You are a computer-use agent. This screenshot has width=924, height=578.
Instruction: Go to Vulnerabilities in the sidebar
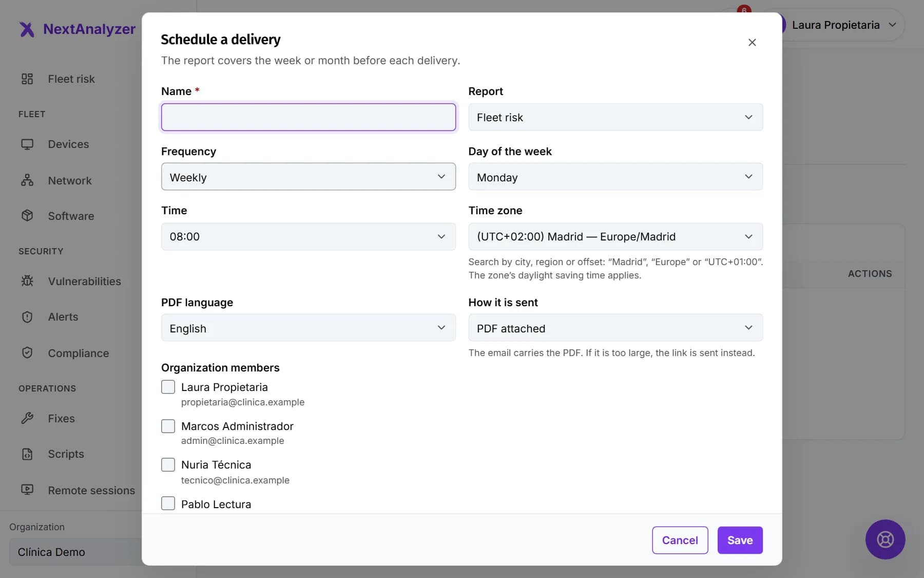[84, 281]
